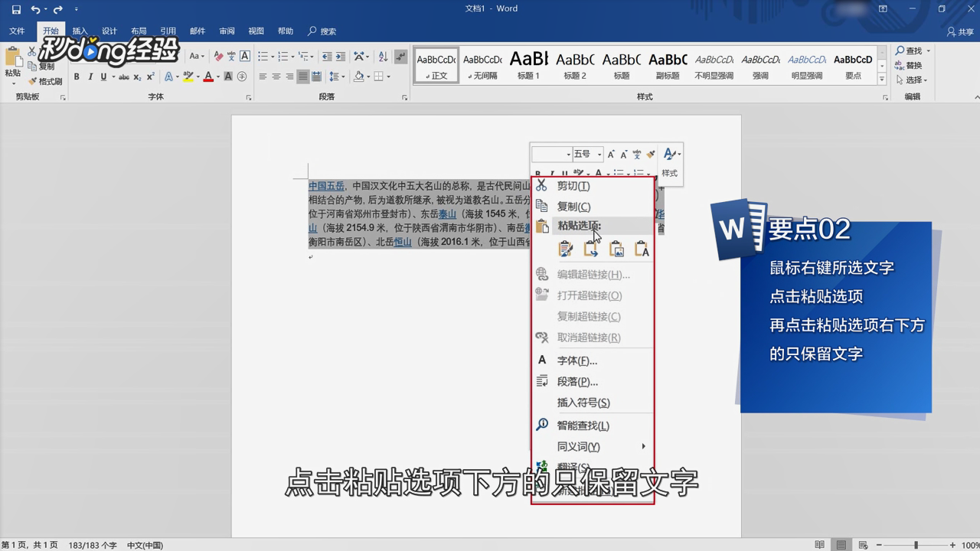The image size is (980, 551).
Task: Click the 剪切 scissors icon in context menu
Action: click(542, 185)
